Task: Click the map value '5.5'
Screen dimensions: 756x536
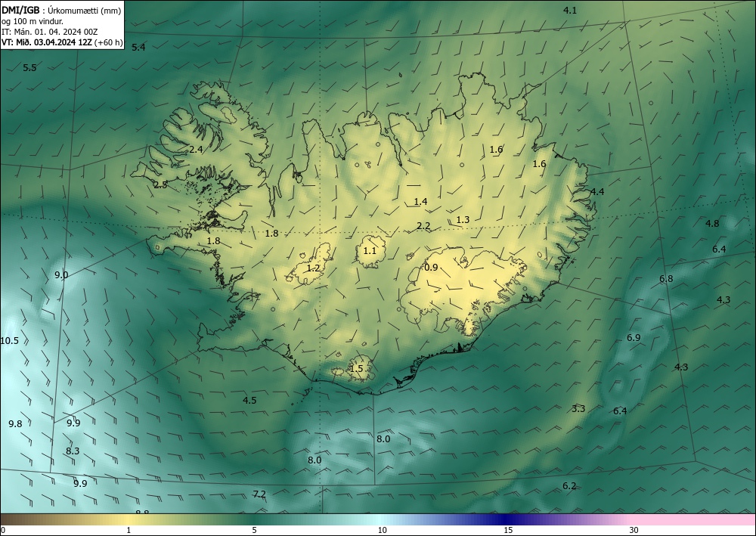Action: (x=29, y=68)
